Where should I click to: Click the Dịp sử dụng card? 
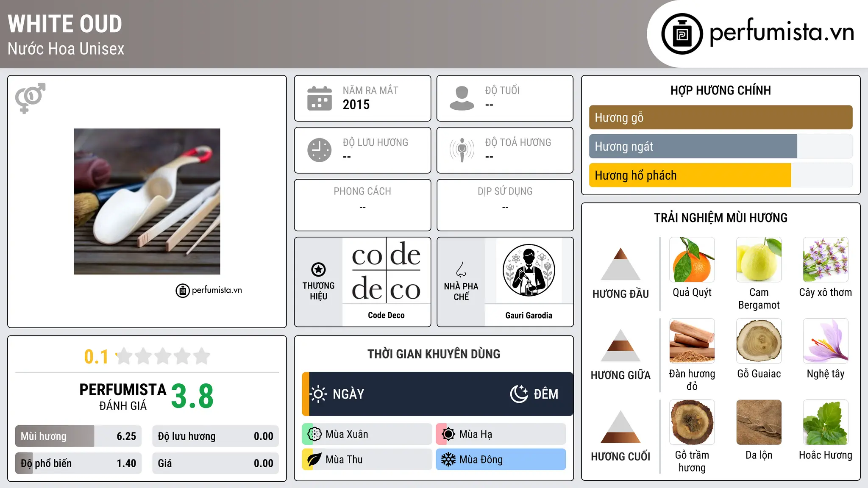click(505, 205)
